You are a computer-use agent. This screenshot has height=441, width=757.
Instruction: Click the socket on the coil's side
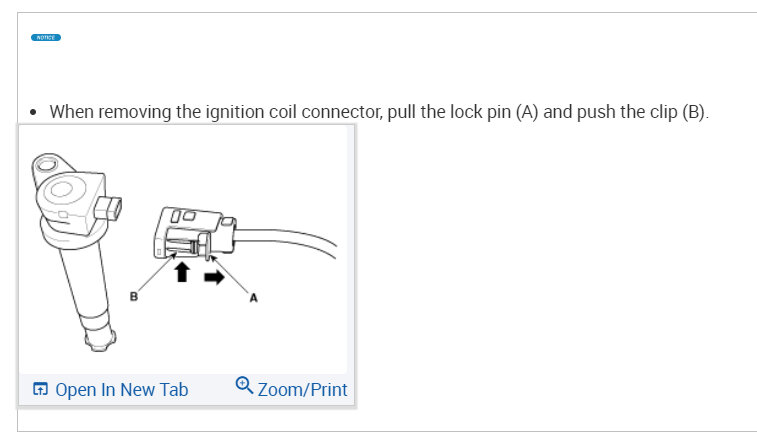click(115, 209)
